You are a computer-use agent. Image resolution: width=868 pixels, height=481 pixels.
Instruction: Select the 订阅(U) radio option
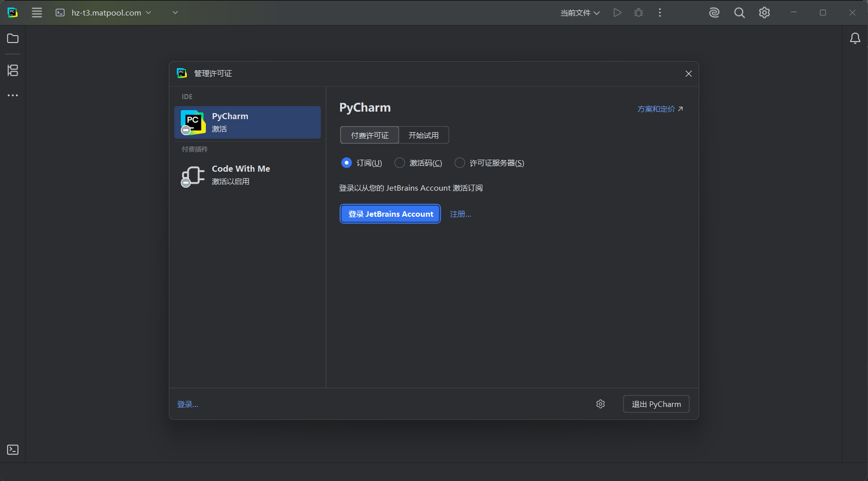(361, 163)
